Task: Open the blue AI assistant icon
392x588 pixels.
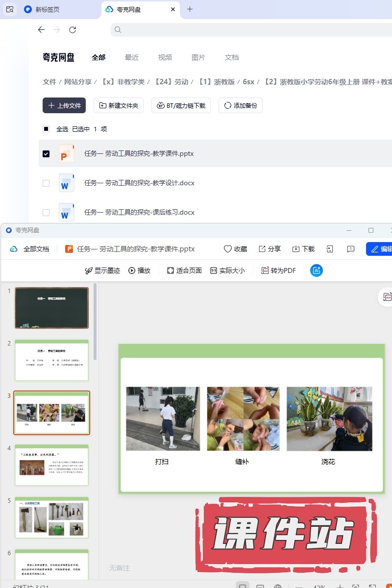Action: (317, 270)
